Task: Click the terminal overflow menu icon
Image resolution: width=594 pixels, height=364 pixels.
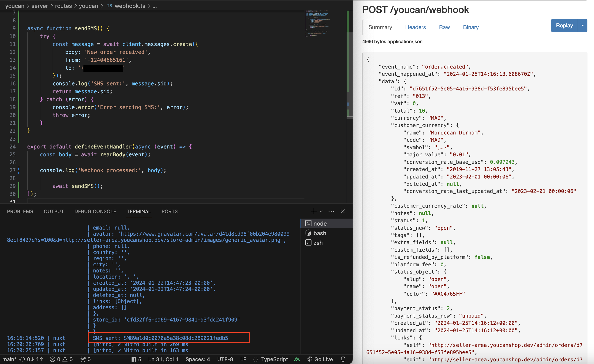Action: pyautogui.click(x=331, y=211)
